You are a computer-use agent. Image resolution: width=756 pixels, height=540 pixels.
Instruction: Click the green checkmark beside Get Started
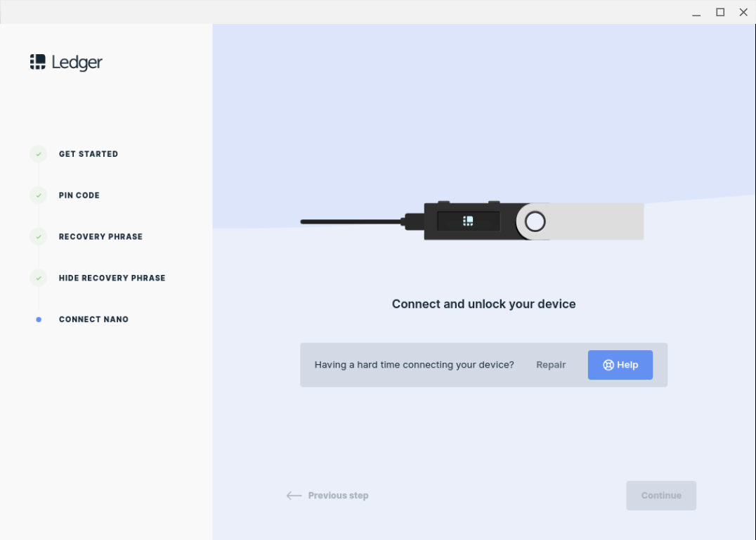click(38, 153)
